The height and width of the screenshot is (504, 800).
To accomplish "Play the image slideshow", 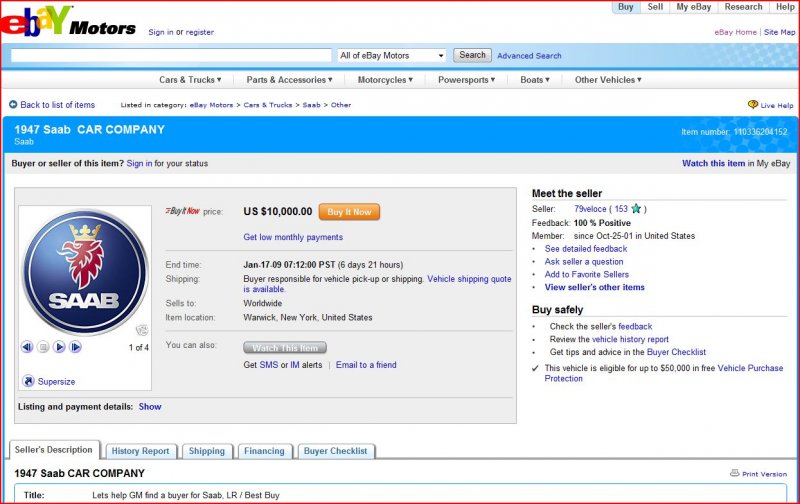I will click(59, 347).
